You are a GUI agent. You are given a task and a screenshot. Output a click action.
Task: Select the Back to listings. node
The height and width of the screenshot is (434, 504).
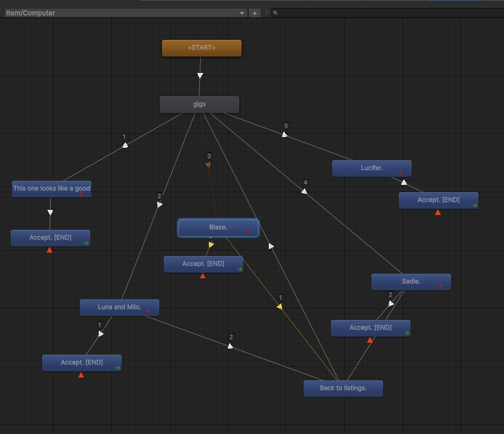tap(343, 388)
